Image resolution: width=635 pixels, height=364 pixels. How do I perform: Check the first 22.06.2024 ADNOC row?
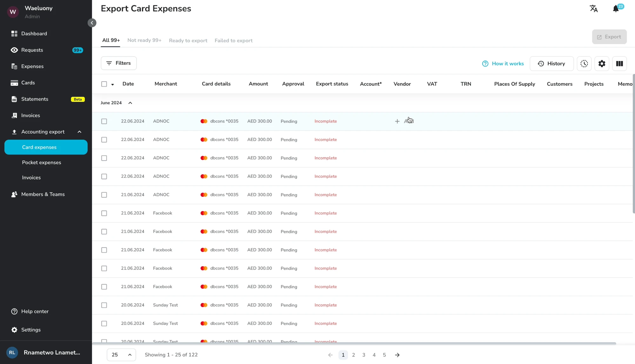click(104, 121)
